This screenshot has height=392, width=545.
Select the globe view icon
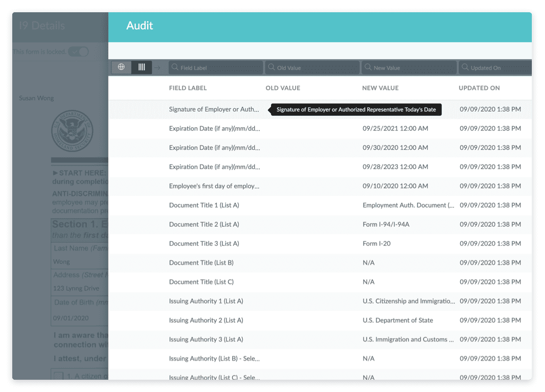(x=121, y=67)
